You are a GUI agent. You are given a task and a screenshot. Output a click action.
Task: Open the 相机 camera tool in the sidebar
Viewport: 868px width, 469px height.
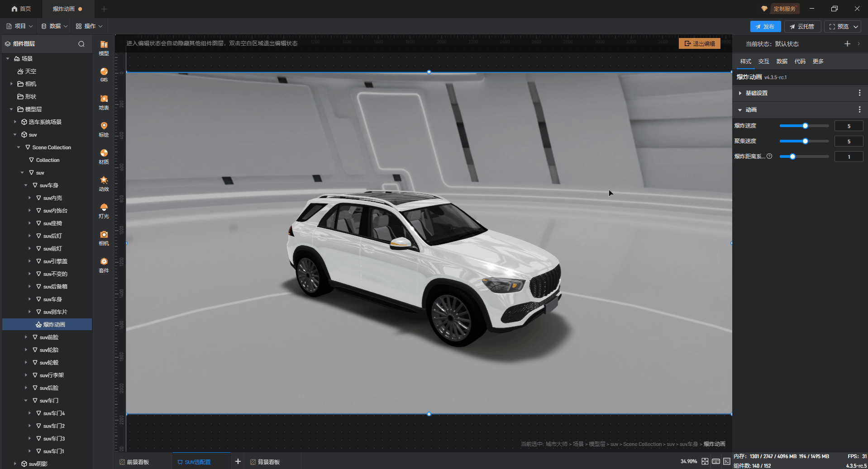(104, 238)
